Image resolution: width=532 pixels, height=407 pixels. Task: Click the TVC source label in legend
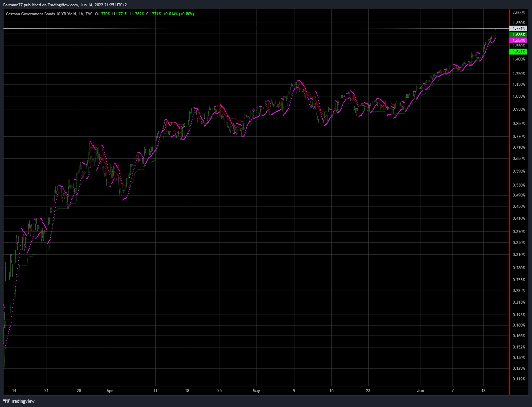pyautogui.click(x=89, y=14)
